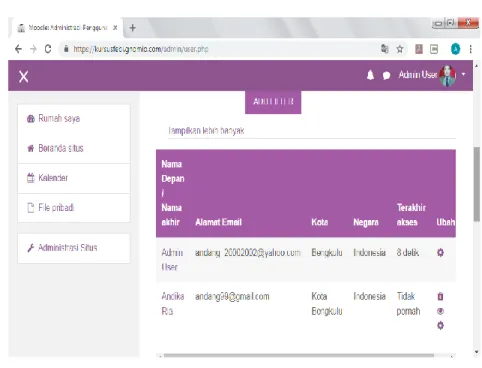This screenshot has width=482, height=368.
Task: Open the notifications bell
Action: tap(370, 75)
